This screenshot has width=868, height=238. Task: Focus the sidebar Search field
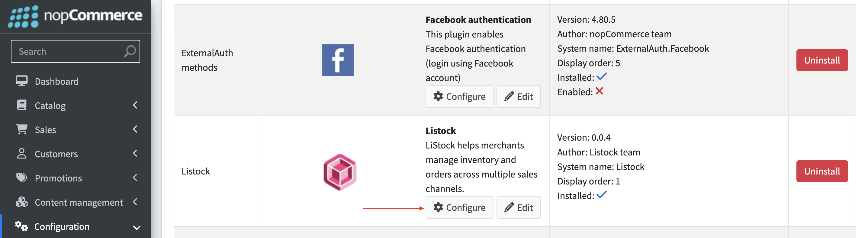[76, 51]
